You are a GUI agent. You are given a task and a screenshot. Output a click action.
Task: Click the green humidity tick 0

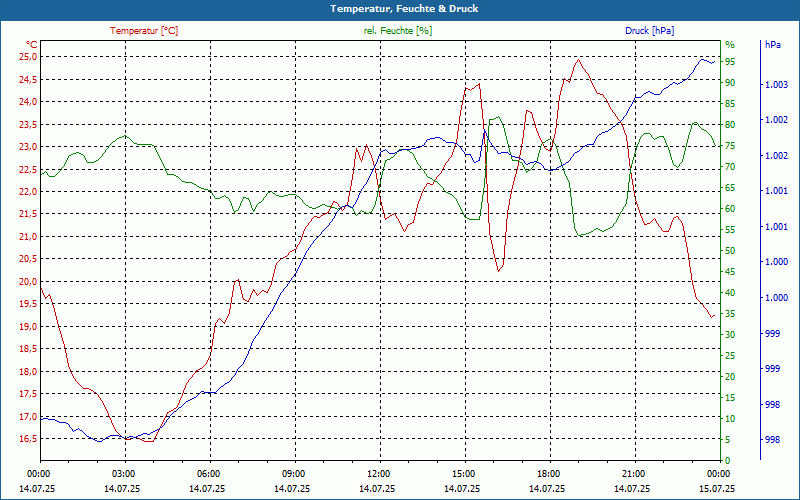728,460
